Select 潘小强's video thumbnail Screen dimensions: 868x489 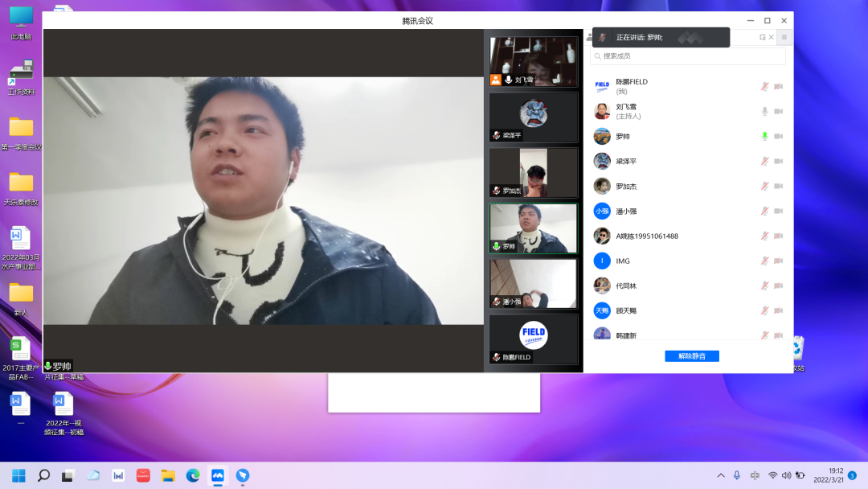click(534, 284)
